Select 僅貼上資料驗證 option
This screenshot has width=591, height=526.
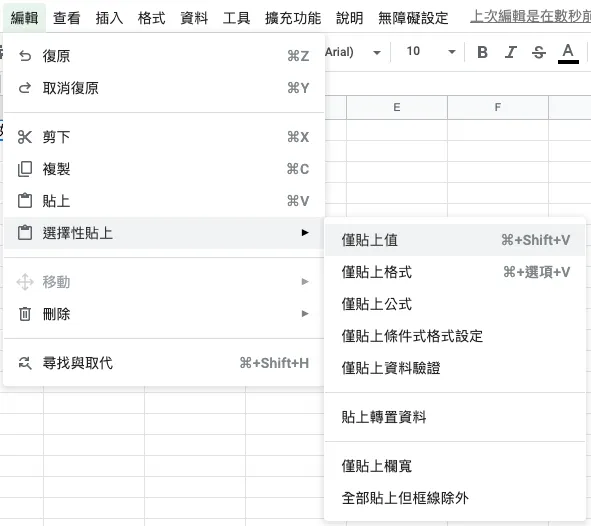(x=455, y=368)
